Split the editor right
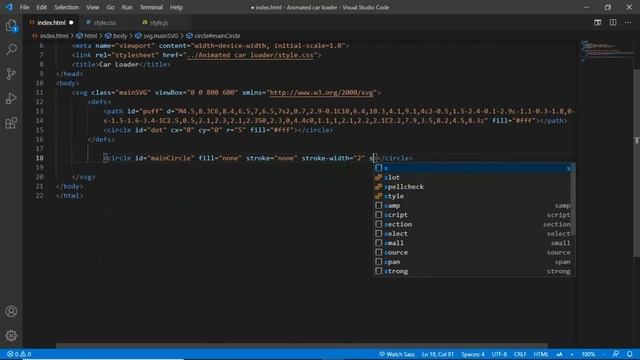This screenshot has width=640, height=360. (x=613, y=22)
